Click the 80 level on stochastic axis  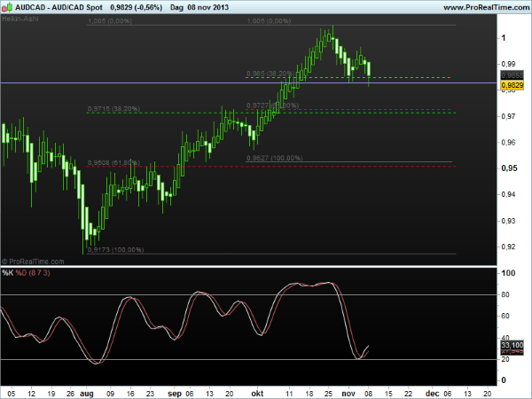(505, 294)
